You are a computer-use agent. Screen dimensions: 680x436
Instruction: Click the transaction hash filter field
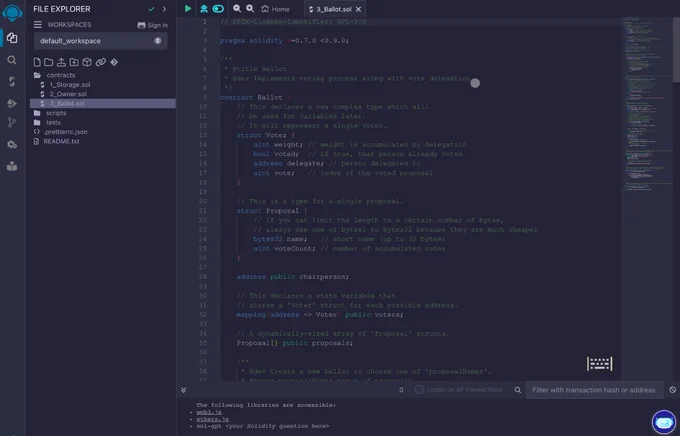pyautogui.click(x=594, y=390)
